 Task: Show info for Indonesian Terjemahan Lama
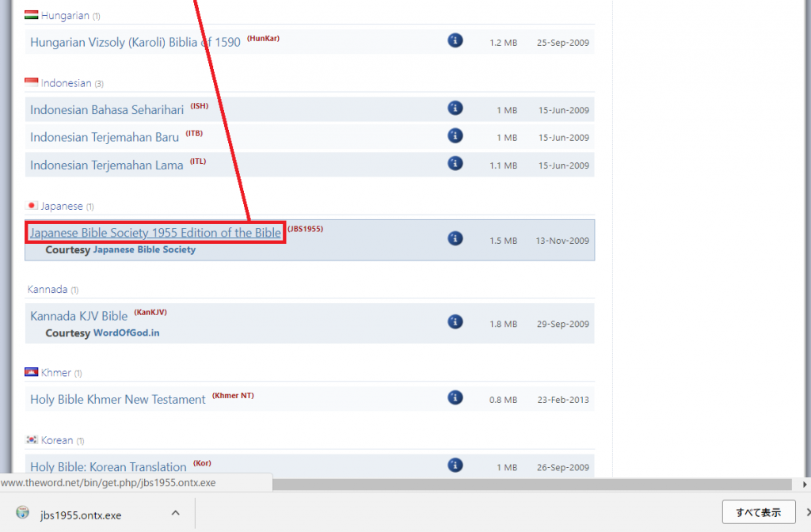point(455,163)
